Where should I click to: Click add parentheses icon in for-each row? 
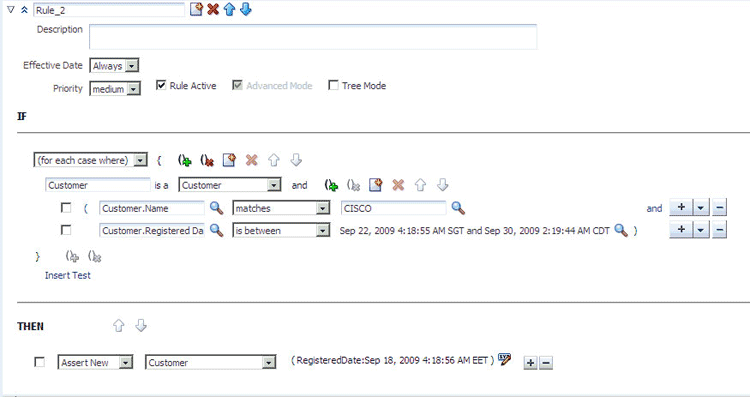[185, 160]
